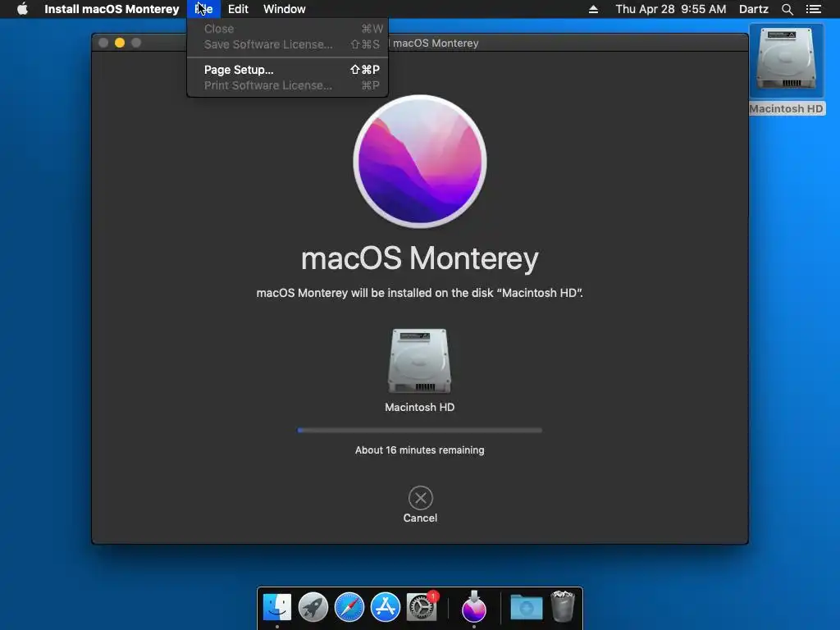This screenshot has height=630, width=840.
Task: Choose Close in File menu
Action: tap(288, 29)
